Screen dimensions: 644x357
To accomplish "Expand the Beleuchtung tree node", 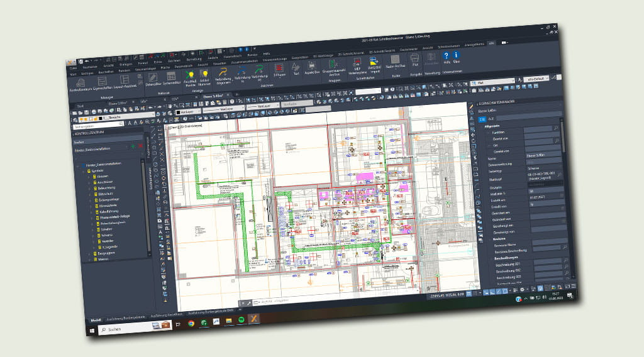I will (x=90, y=188).
